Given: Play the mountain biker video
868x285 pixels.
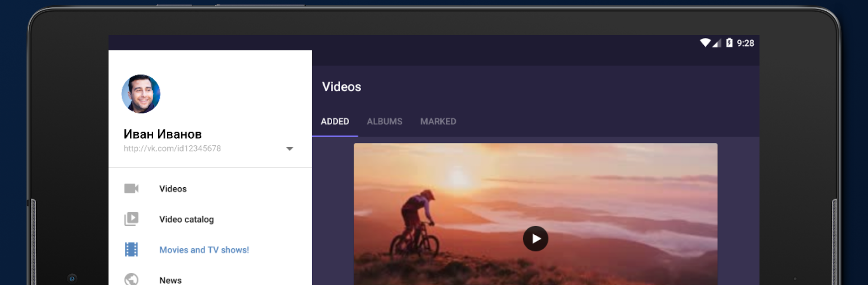Looking at the screenshot, I should tap(536, 238).
